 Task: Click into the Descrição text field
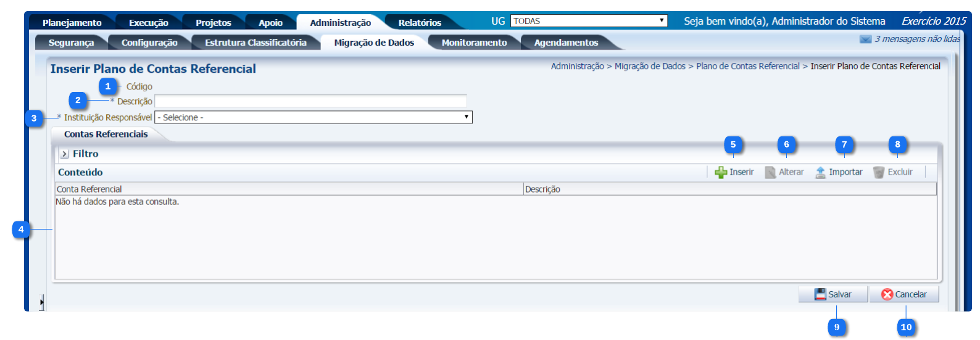(x=310, y=101)
